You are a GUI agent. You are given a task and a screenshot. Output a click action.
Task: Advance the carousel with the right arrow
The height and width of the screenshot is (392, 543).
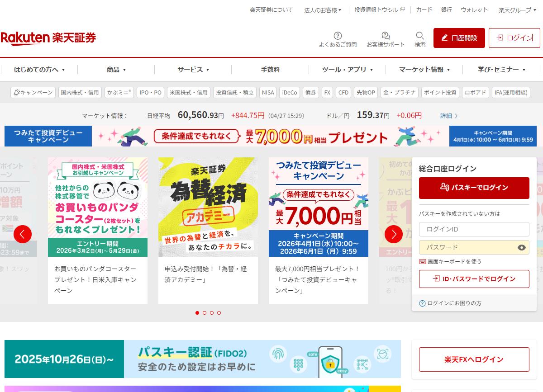point(394,234)
